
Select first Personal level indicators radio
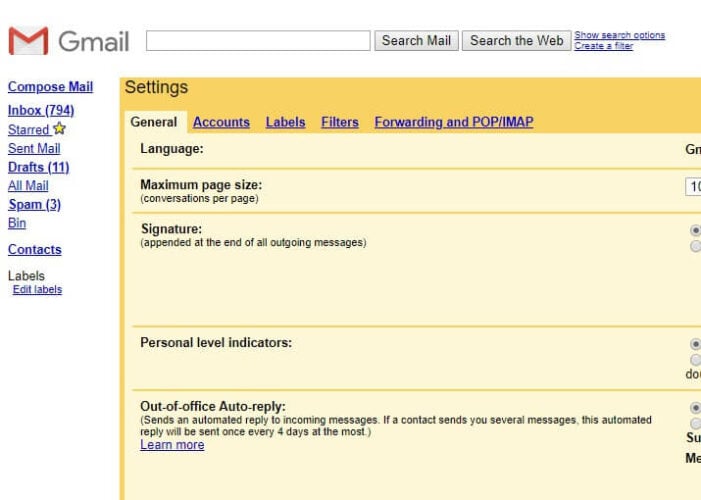pos(695,344)
